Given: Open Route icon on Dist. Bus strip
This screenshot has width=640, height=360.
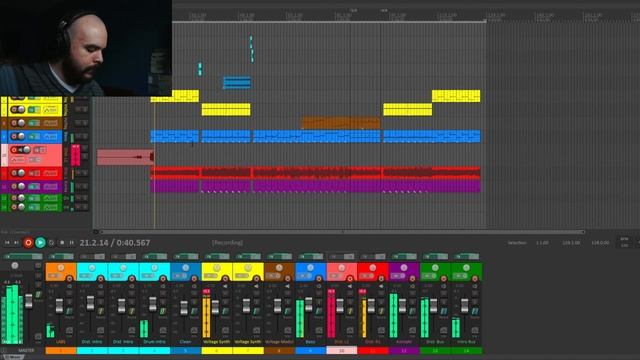Looking at the screenshot, I should click(x=444, y=311).
